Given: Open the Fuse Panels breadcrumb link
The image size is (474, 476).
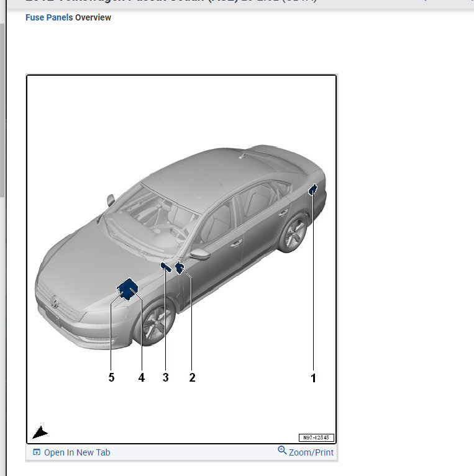Looking at the screenshot, I should pos(48,17).
